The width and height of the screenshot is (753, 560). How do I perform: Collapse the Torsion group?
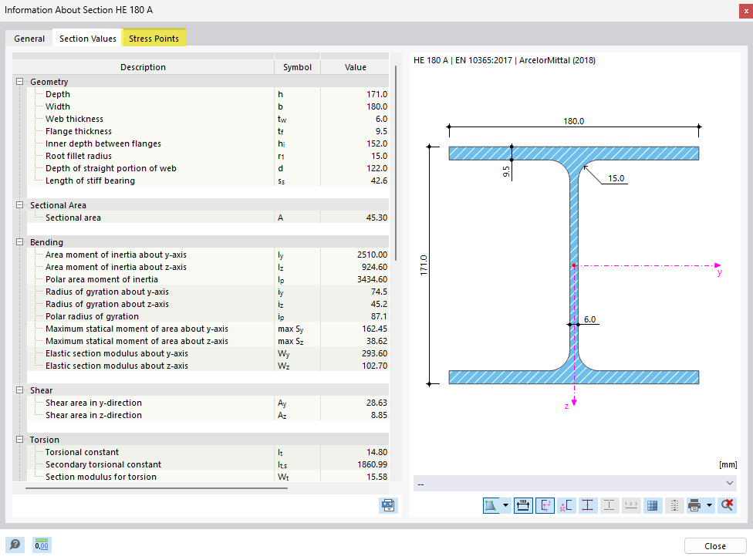click(20, 440)
